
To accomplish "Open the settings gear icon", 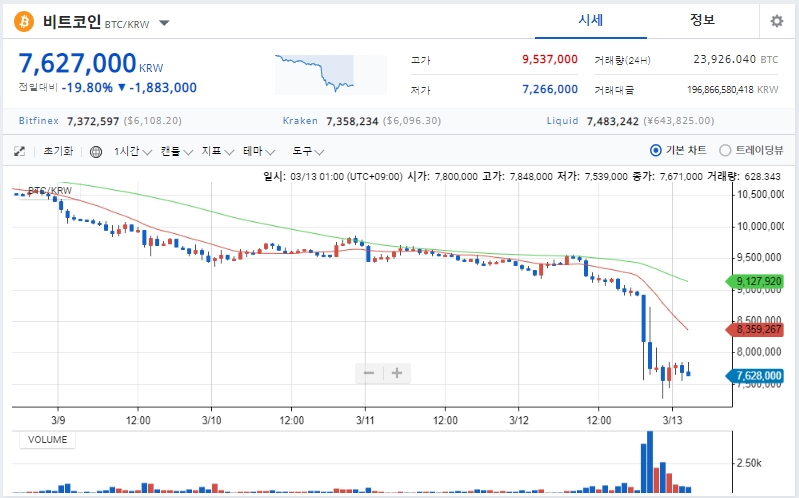I will pyautogui.click(x=777, y=21).
